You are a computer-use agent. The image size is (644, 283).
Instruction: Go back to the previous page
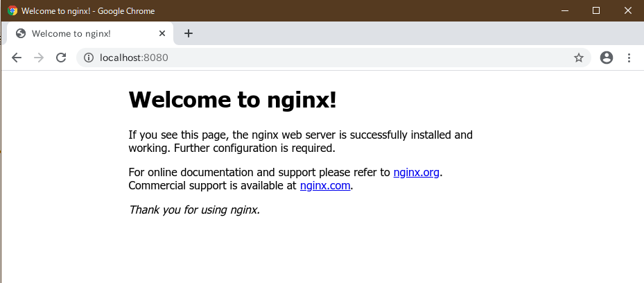tap(17, 58)
